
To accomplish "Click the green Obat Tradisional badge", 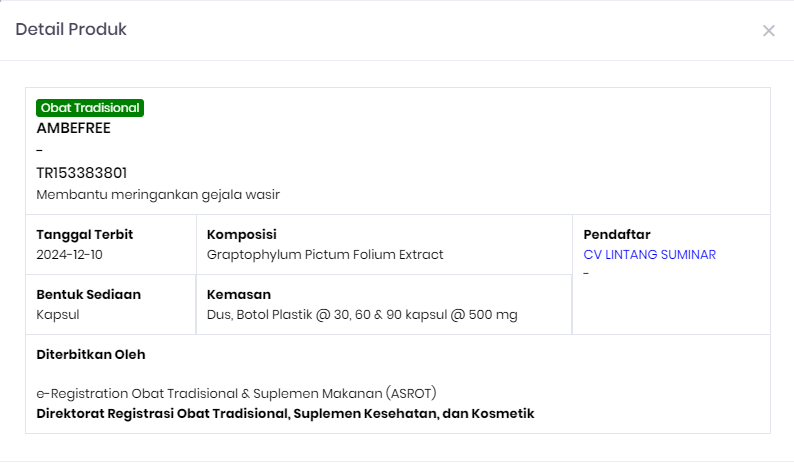I will click(x=90, y=108).
